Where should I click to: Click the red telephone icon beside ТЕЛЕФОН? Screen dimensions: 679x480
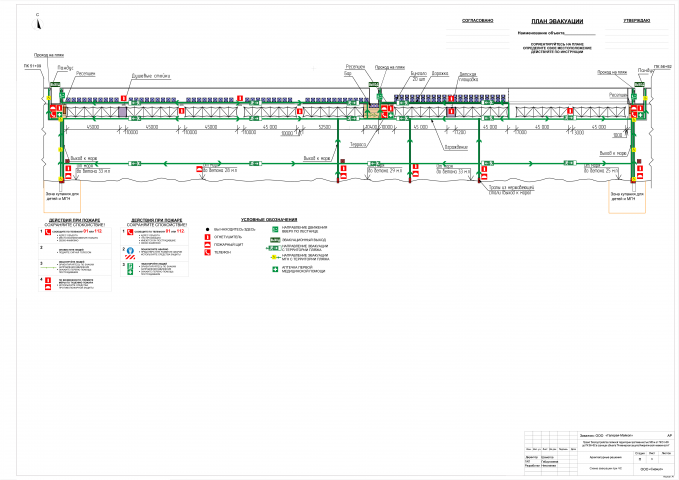207,252
